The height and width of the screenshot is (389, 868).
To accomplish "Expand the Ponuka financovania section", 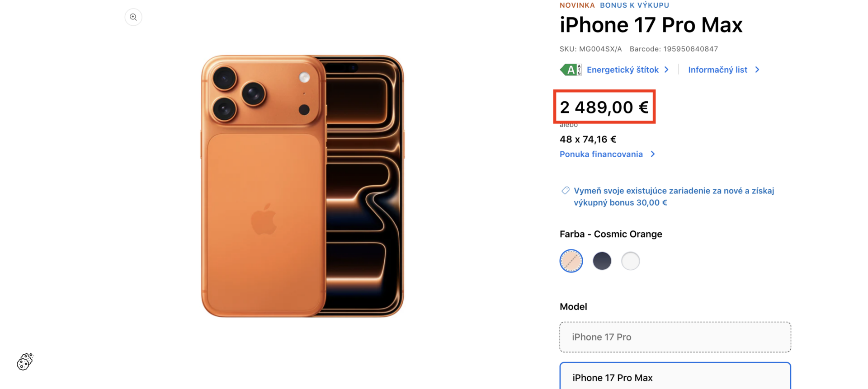I will click(601, 154).
